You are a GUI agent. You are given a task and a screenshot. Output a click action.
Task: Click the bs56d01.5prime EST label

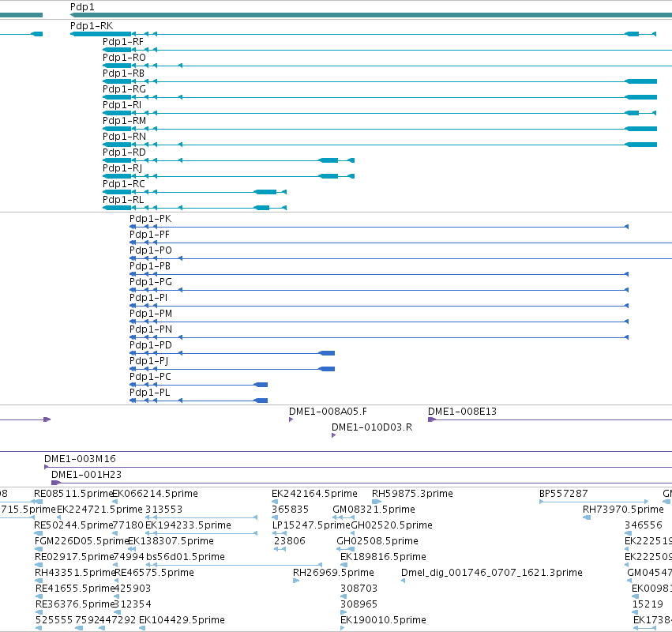(x=186, y=557)
